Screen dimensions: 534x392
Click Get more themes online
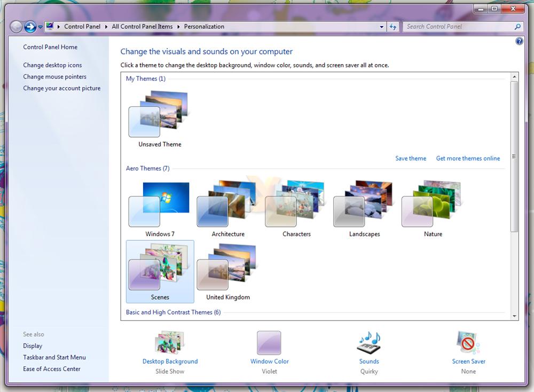(x=468, y=159)
